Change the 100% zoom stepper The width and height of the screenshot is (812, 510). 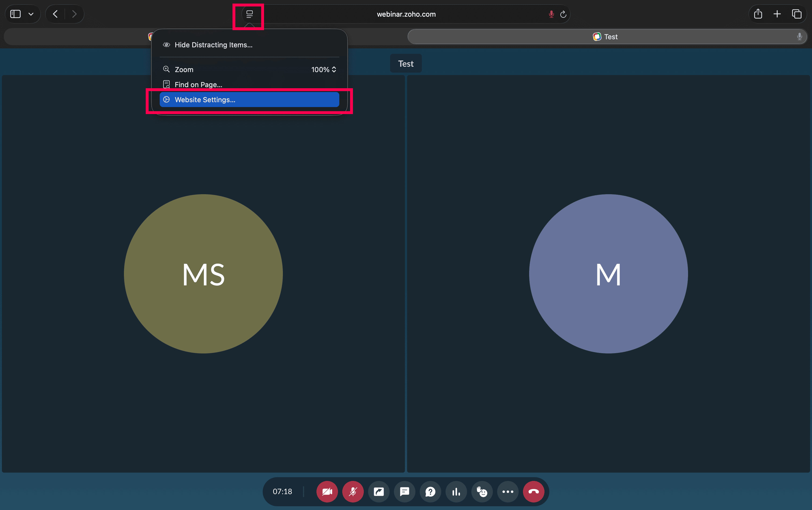[323, 69]
